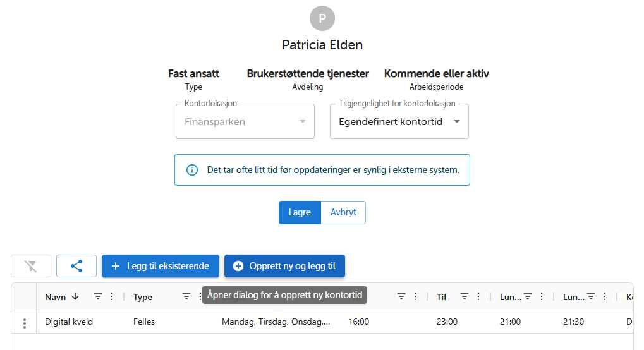Click the P avatar for Patricia Elden
Viewport: 644px width, 350px height.
tap(322, 18)
